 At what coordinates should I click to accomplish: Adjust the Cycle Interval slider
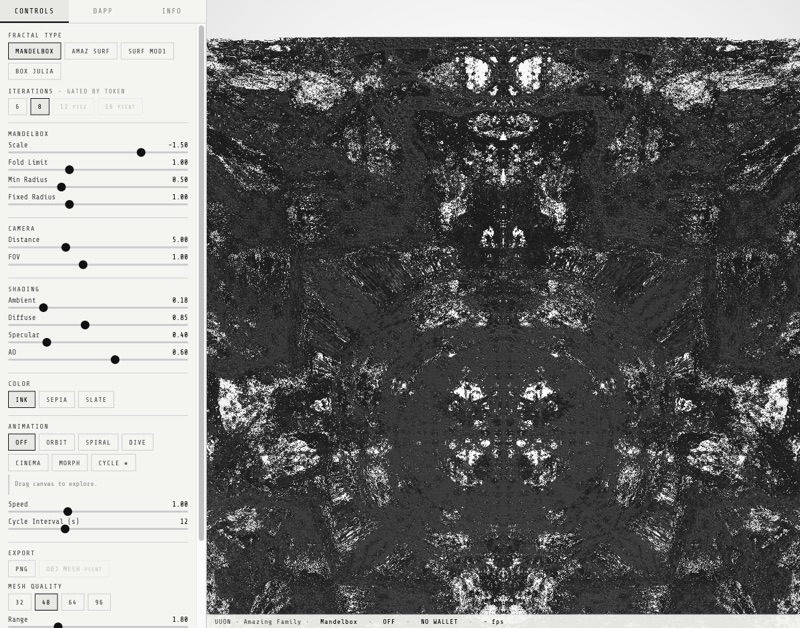click(98, 529)
